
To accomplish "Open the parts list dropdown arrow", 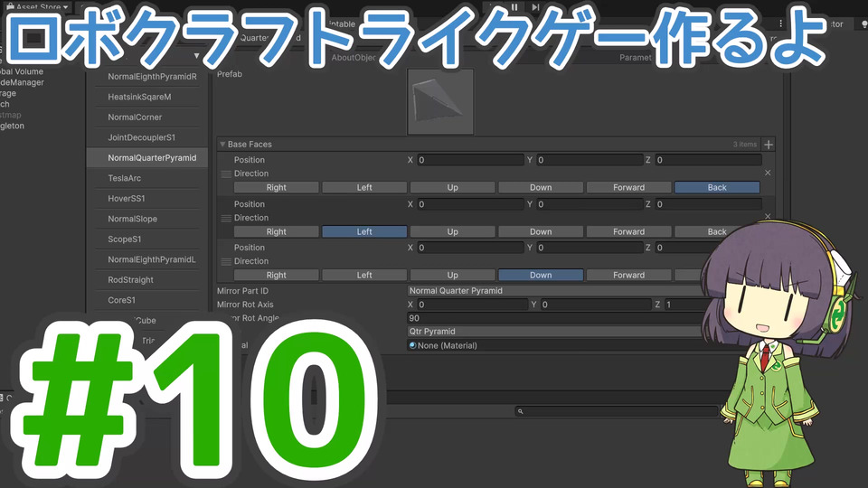I will point(196,56).
